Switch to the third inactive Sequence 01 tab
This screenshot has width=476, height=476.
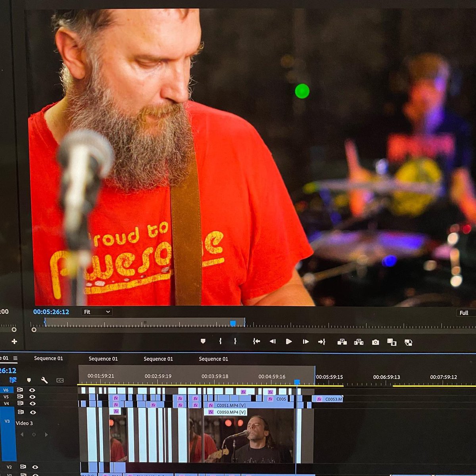coord(158,359)
